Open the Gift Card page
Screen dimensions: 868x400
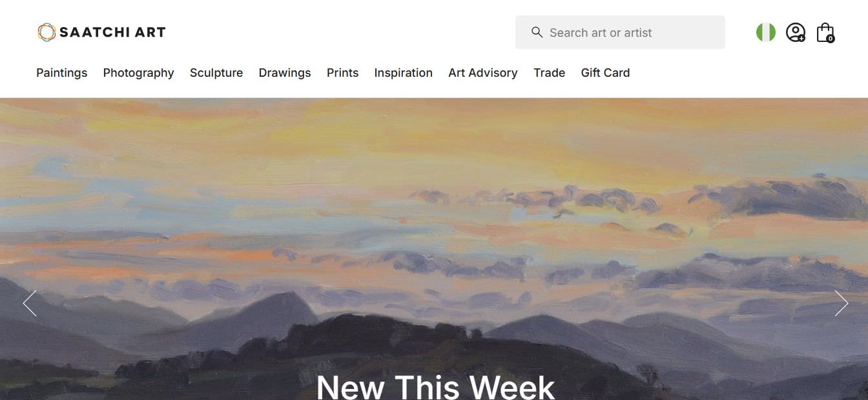tap(605, 73)
